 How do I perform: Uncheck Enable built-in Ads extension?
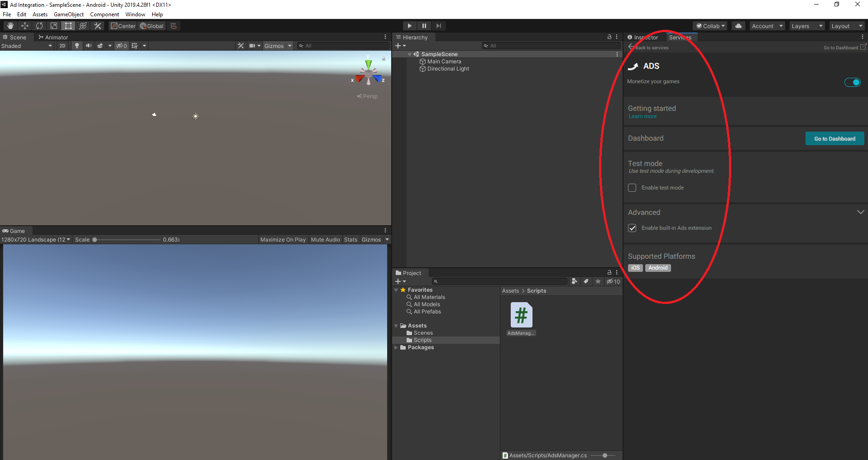pyautogui.click(x=632, y=228)
